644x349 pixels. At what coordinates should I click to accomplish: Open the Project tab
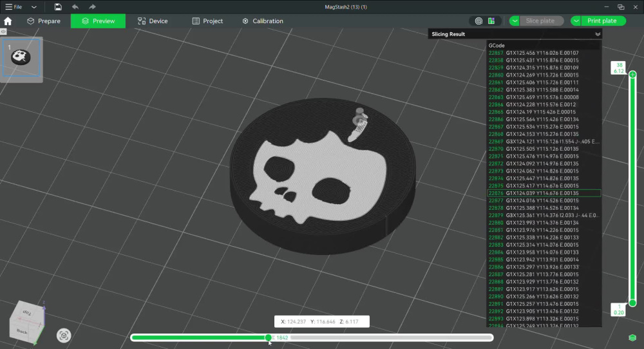207,21
